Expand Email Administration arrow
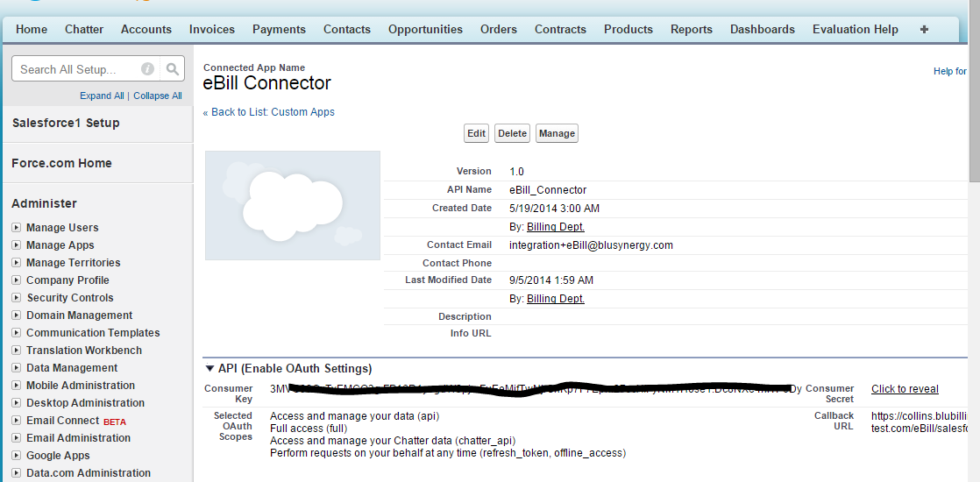Image resolution: width=980 pixels, height=482 pixels. coord(17,437)
